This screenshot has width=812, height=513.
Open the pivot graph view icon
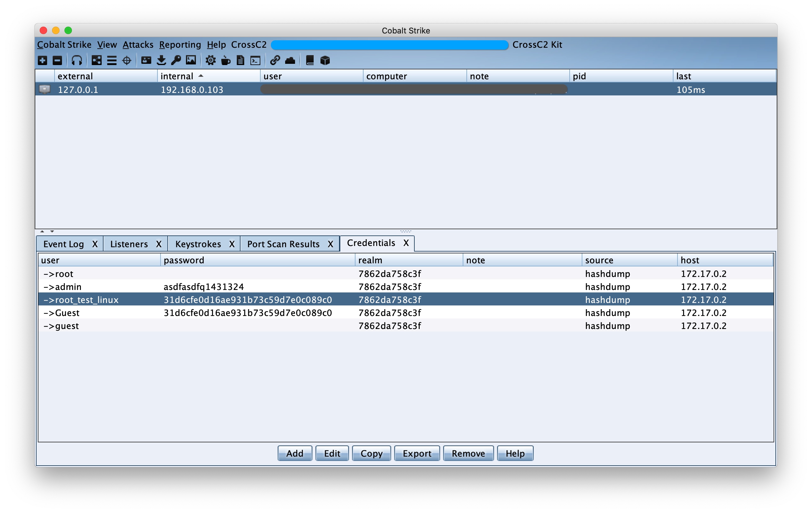[96, 60]
